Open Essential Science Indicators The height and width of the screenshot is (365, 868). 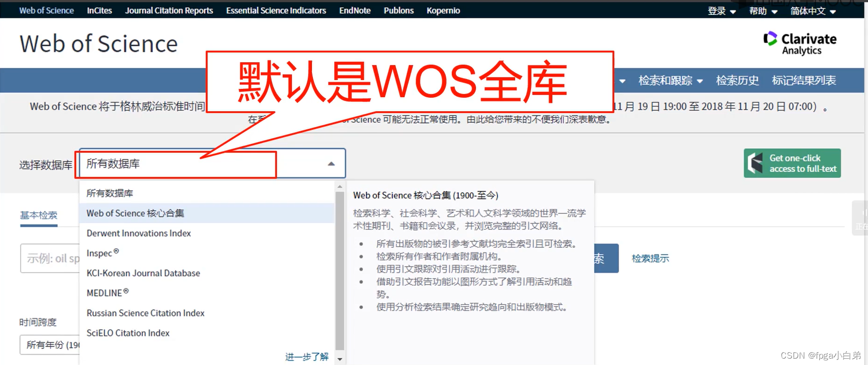pos(276,10)
